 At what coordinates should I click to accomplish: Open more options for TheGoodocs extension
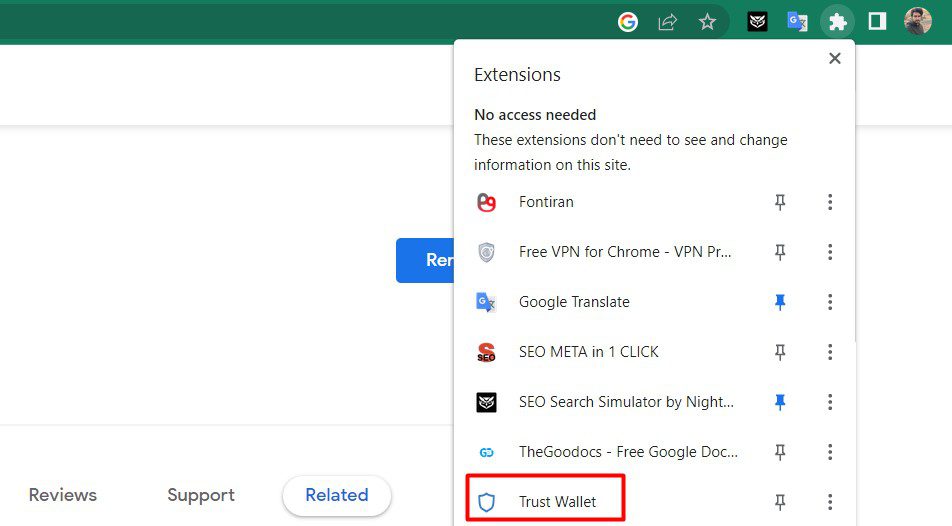(x=830, y=452)
